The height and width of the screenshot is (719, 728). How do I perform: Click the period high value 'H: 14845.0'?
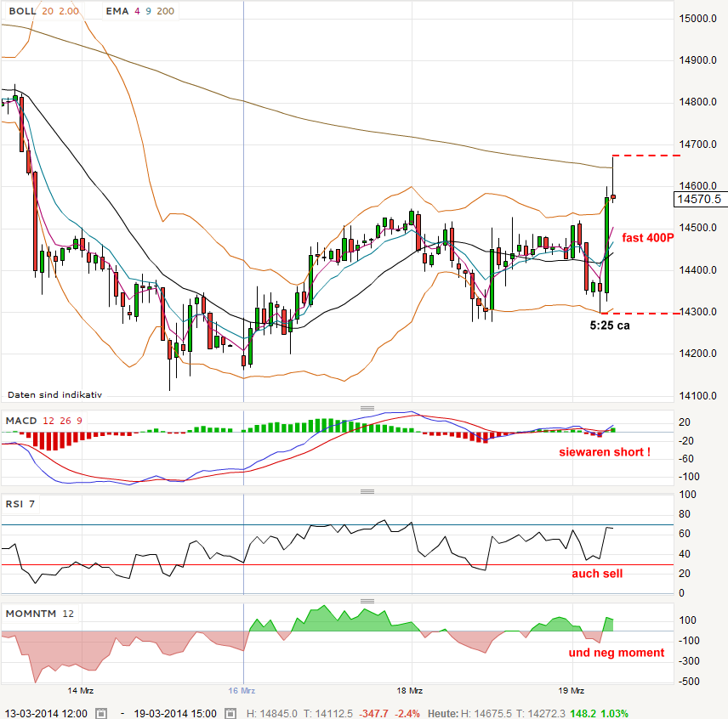coord(271,713)
